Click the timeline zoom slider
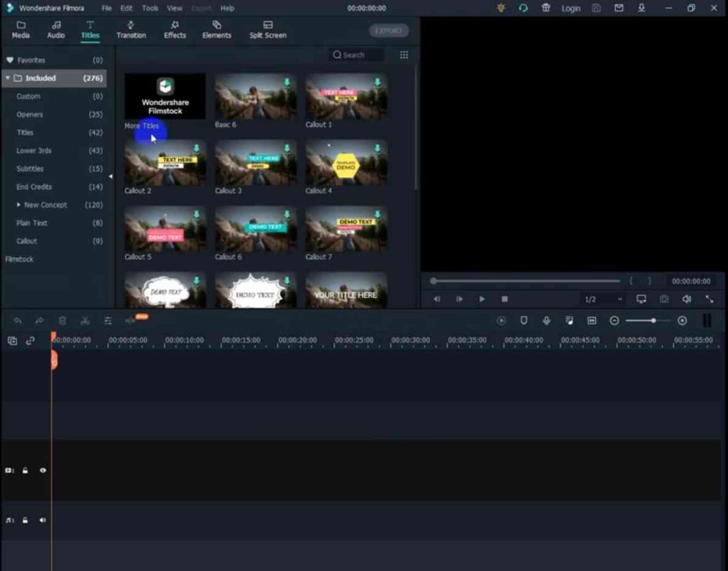Viewport: 728px width, 571px height. [648, 320]
